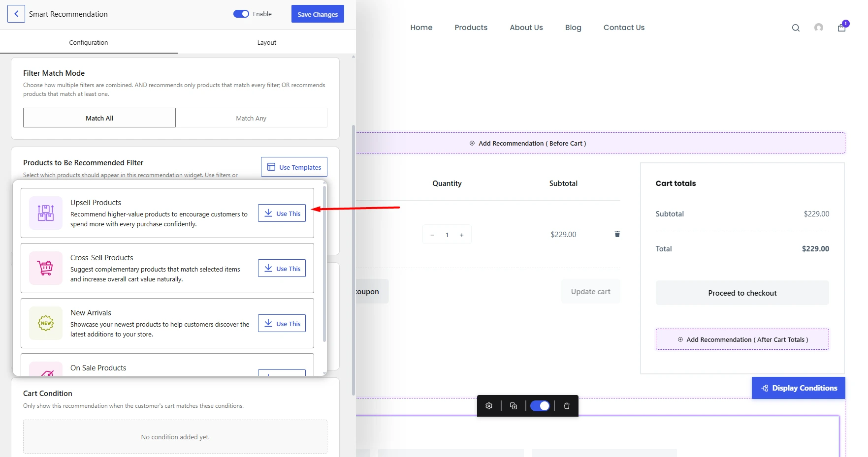868x457 pixels.
Task: Use the Cross-Sell Products template
Action: tap(282, 269)
